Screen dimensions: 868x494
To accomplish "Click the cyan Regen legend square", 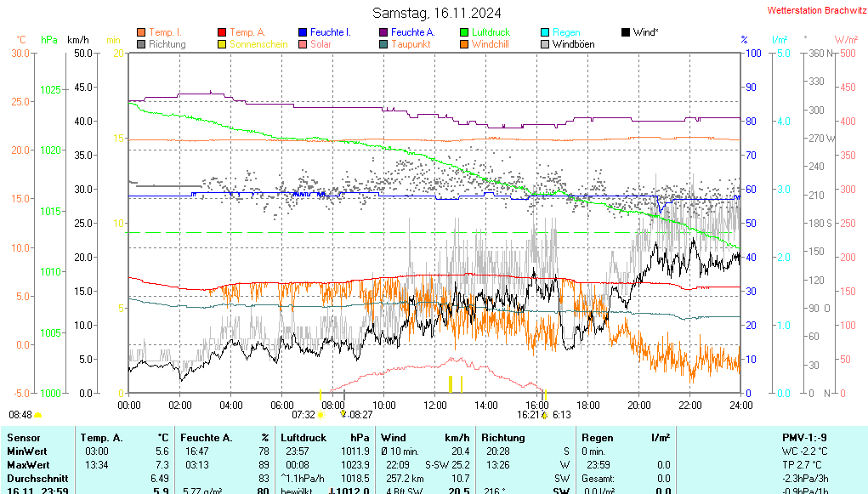I will point(545,32).
